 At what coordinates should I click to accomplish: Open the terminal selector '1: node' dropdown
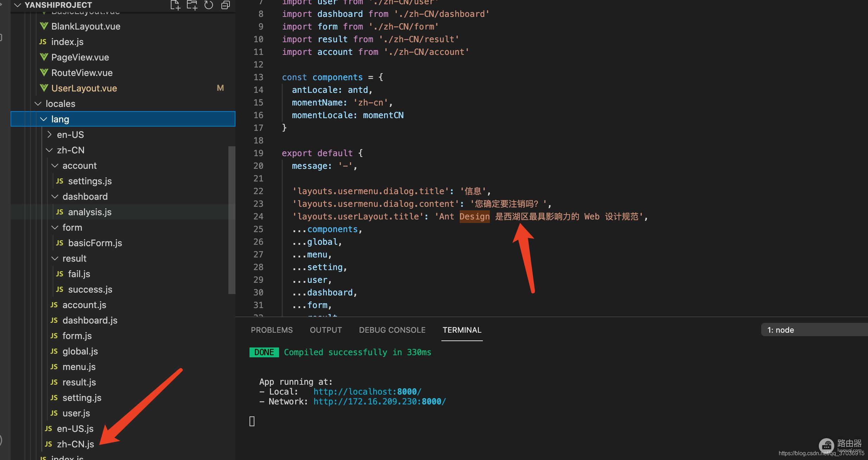(x=815, y=330)
